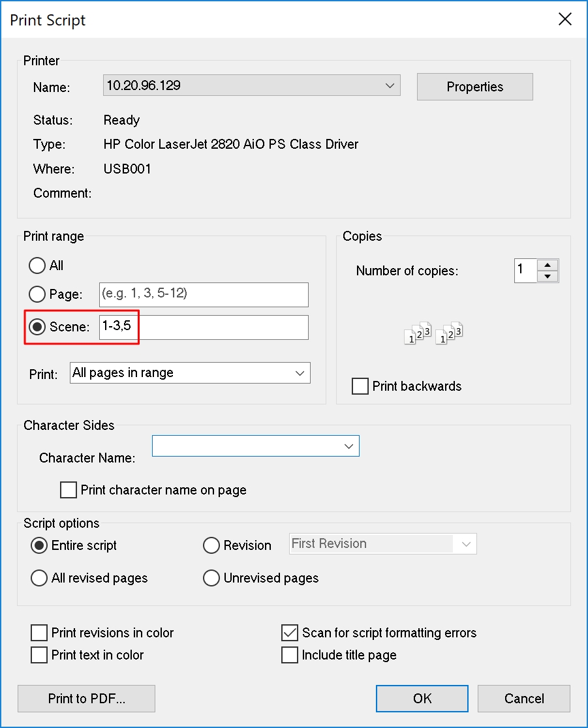This screenshot has height=728, width=588.
Task: Uncheck Scan for script formatting errors
Action: 289,633
